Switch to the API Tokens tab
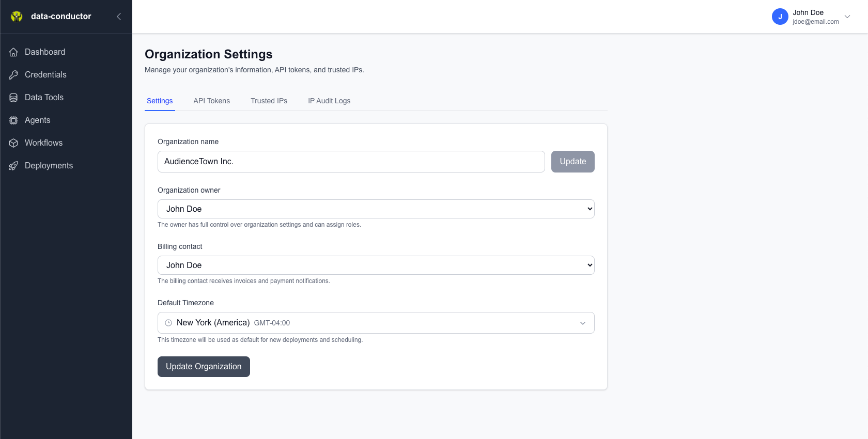This screenshot has height=439, width=868. [x=211, y=101]
